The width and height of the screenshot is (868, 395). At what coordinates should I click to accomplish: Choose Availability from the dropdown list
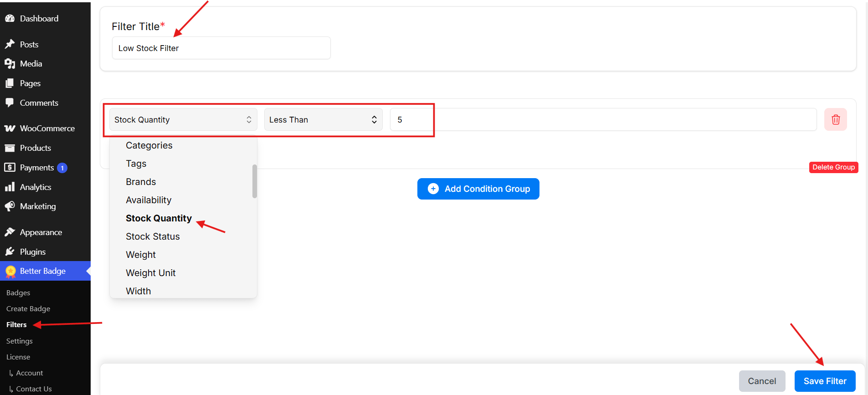coord(149,200)
